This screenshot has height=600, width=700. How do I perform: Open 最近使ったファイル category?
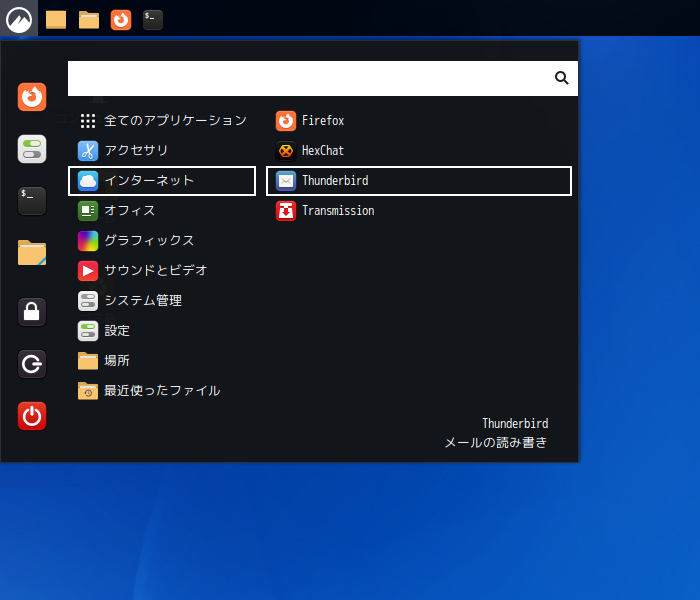(x=162, y=391)
